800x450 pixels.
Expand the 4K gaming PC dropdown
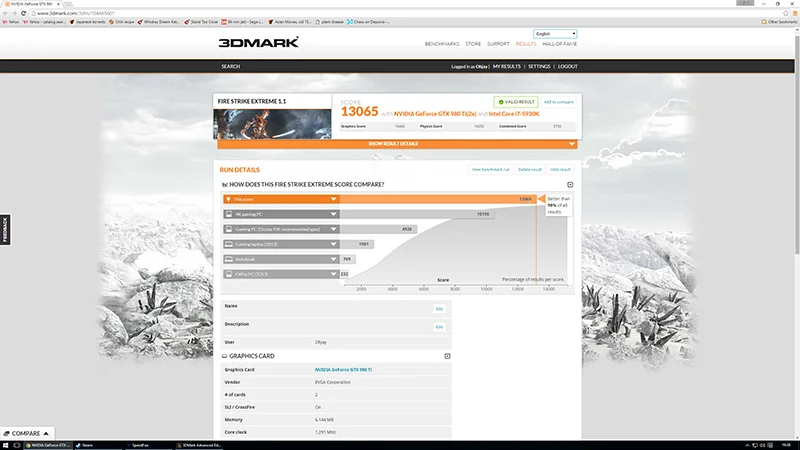(x=333, y=214)
